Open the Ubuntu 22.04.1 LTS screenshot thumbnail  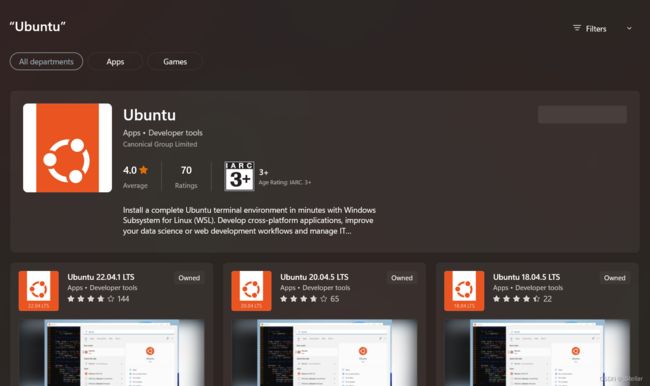pos(112,353)
